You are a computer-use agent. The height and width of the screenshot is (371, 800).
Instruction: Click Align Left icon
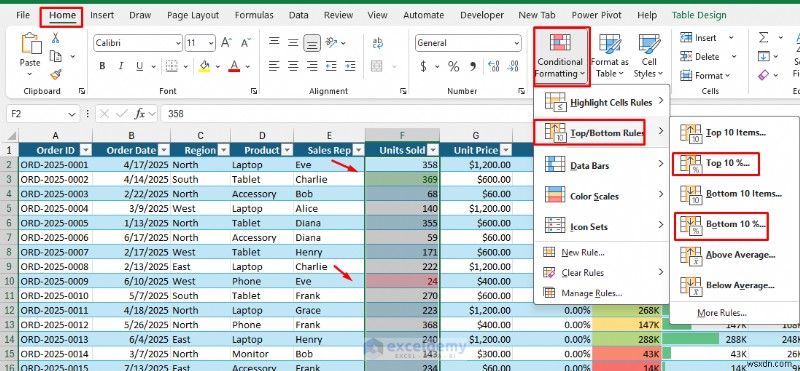[x=274, y=66]
